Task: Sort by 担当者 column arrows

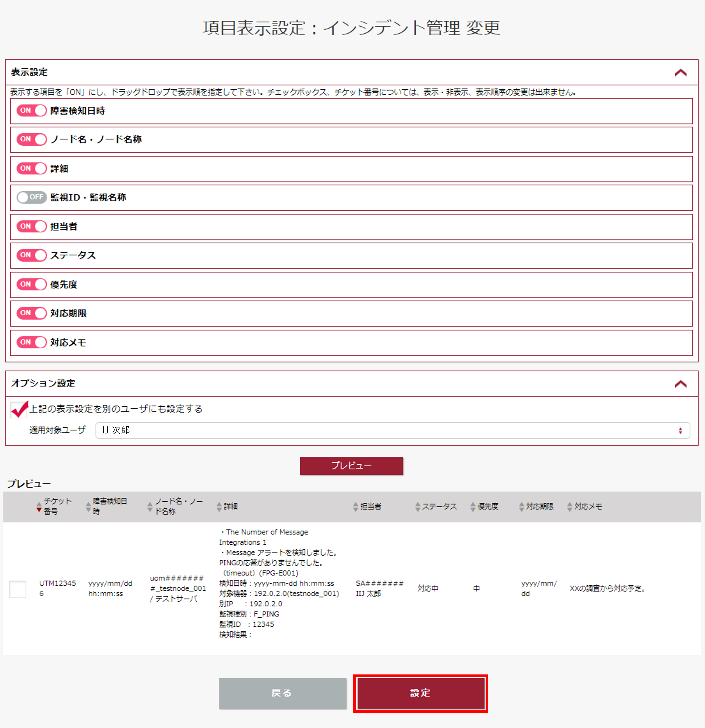Action: tap(356, 507)
